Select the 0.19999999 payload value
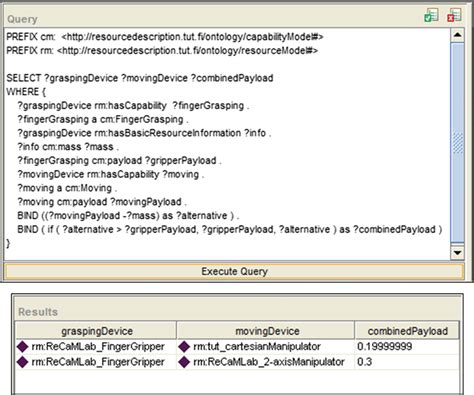This screenshot has width=474, height=395. [x=384, y=347]
